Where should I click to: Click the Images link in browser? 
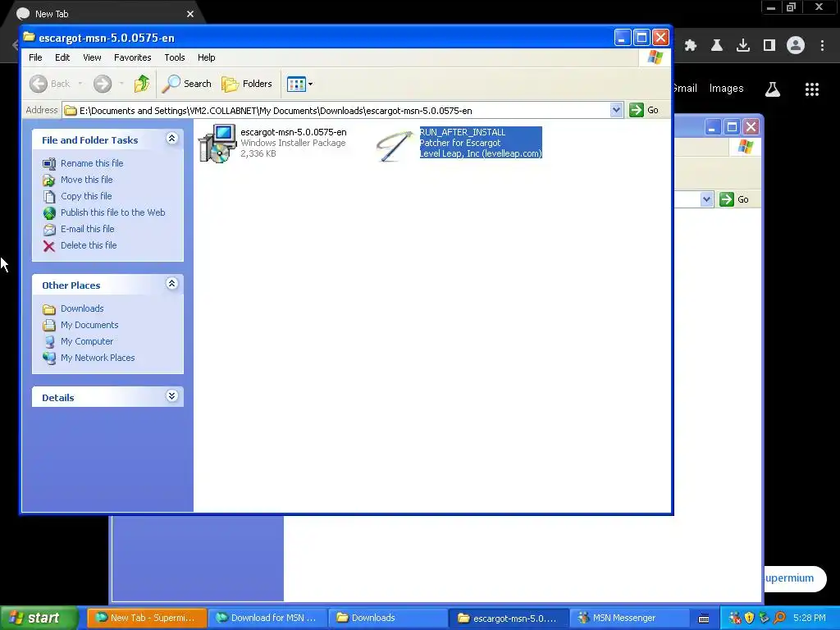pos(726,89)
